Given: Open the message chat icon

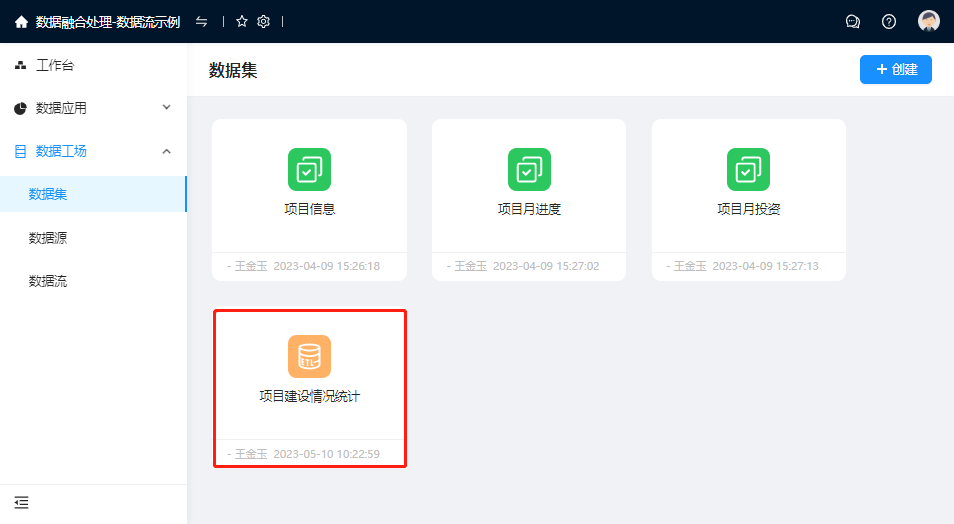Looking at the screenshot, I should pos(853,22).
